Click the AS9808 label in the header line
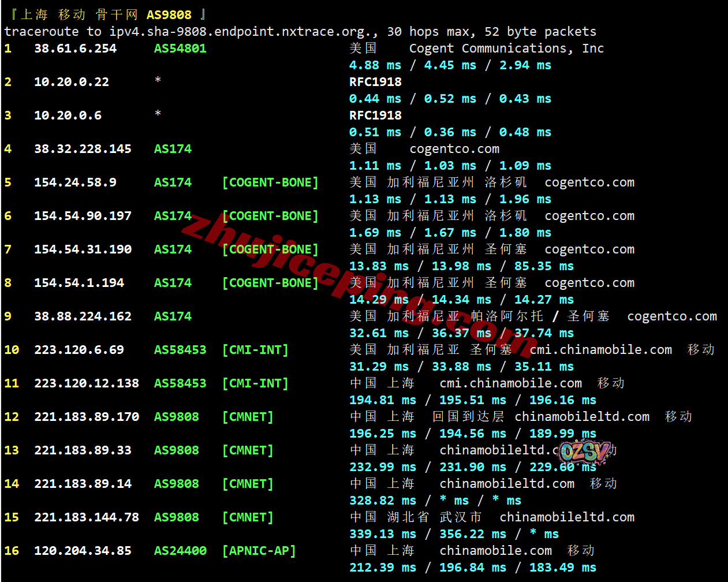The height and width of the screenshot is (582, 728). [x=169, y=15]
